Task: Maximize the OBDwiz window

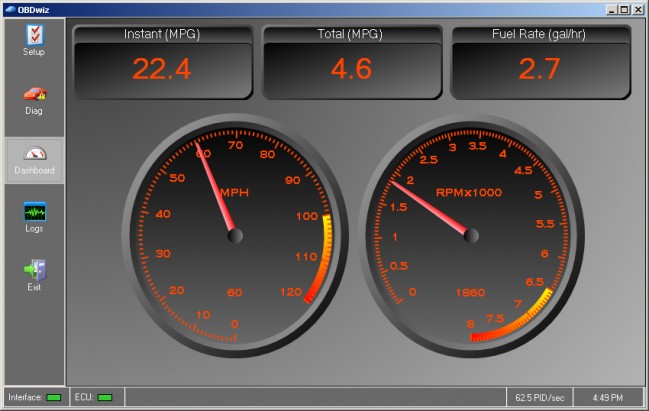Action: click(625, 10)
